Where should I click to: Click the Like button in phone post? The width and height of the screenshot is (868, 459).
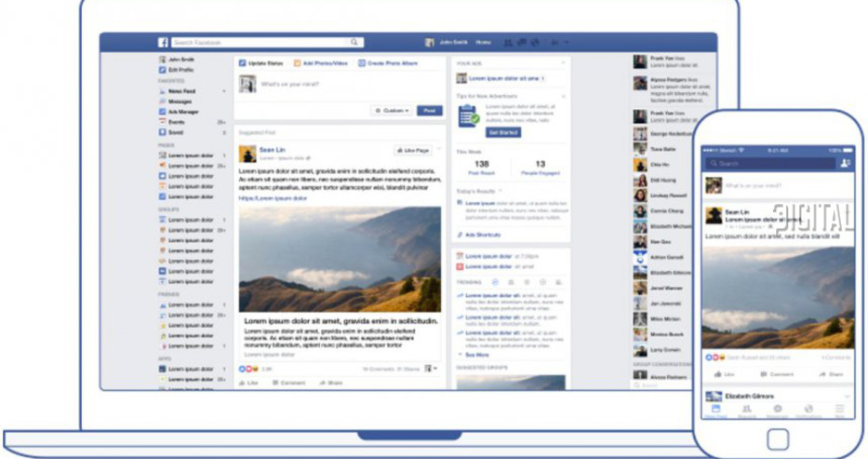725,374
